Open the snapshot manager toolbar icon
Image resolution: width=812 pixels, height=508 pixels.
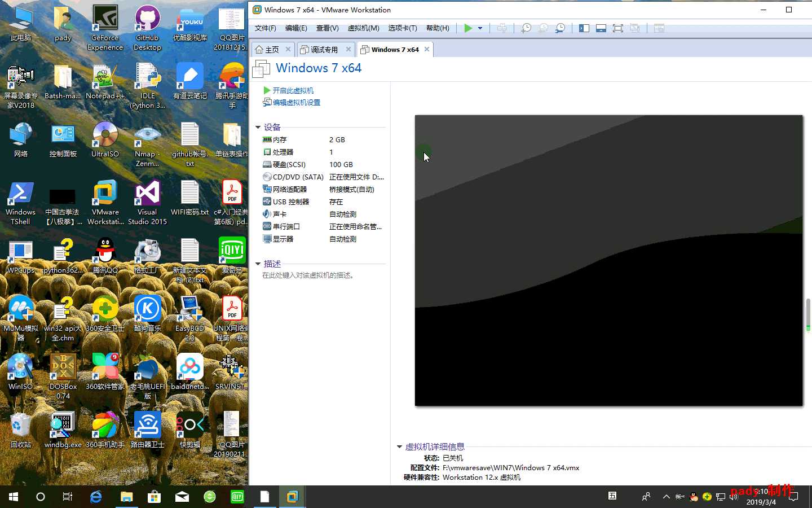[560, 28]
